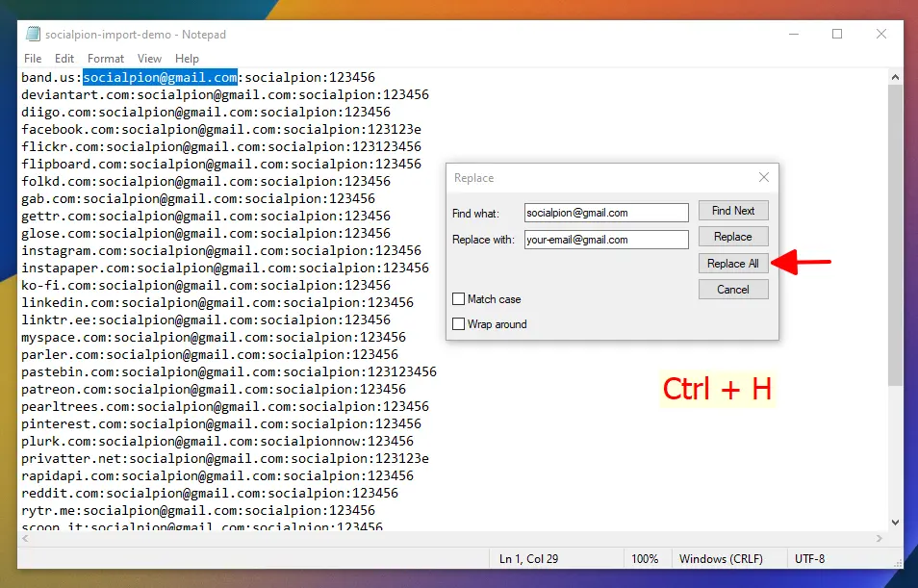The height and width of the screenshot is (588, 918).
Task: Click the UTF-8 encoding status entry
Action: tap(809, 559)
